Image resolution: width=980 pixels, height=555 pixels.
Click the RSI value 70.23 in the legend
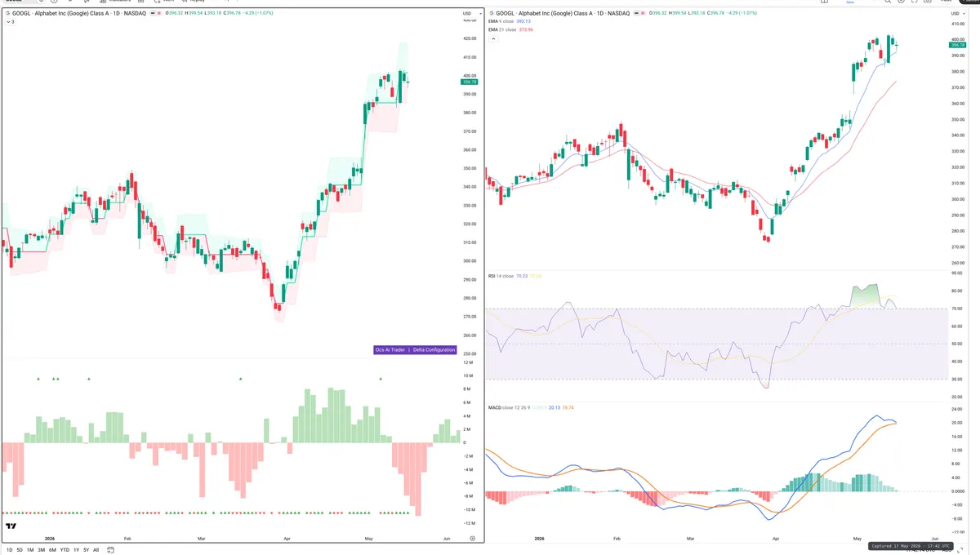point(523,276)
